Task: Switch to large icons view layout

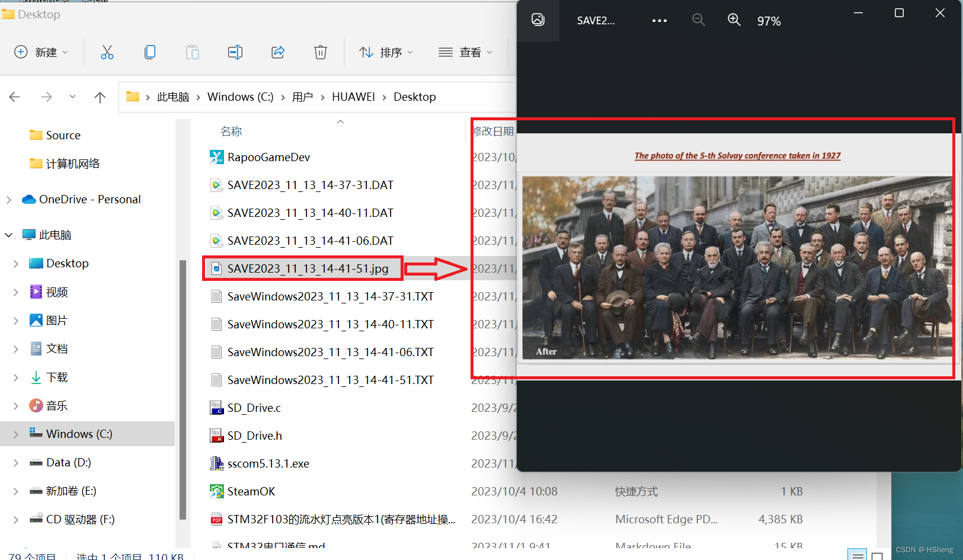Action: point(877,556)
